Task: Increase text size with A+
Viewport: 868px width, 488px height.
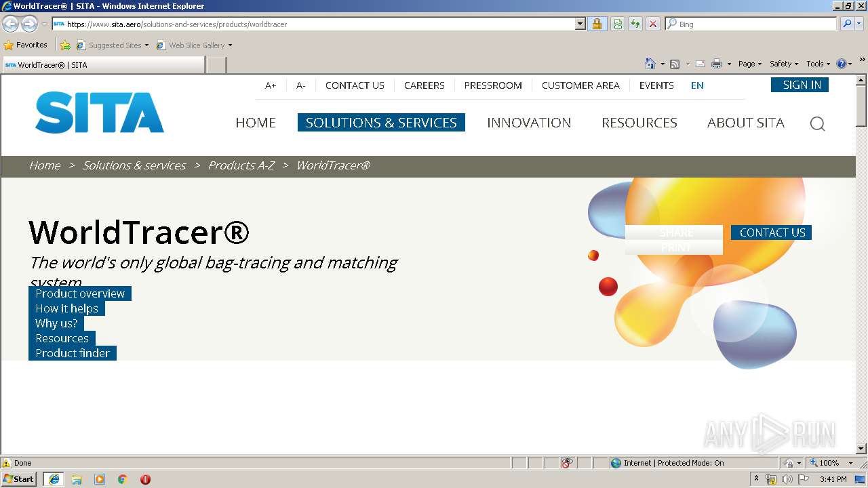Action: (271, 85)
